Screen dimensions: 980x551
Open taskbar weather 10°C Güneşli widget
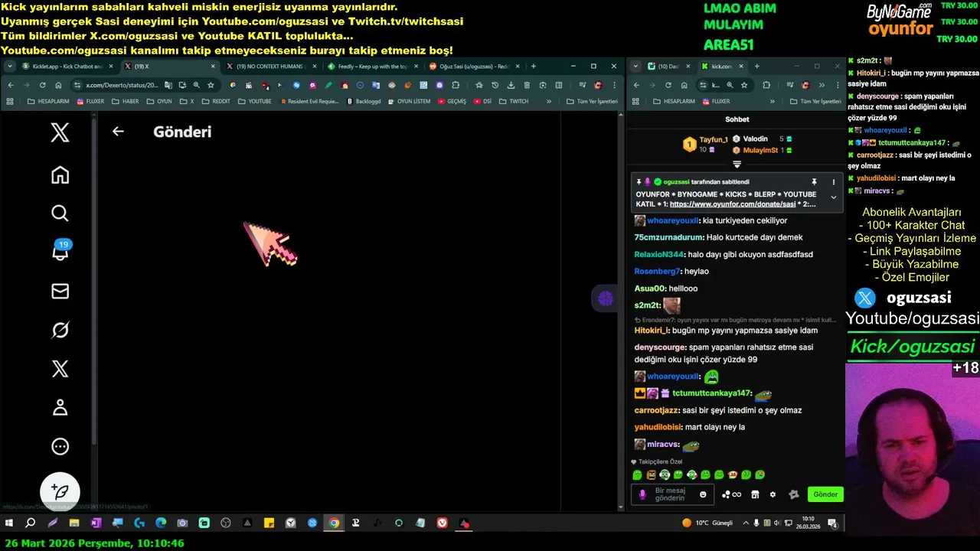(707, 523)
